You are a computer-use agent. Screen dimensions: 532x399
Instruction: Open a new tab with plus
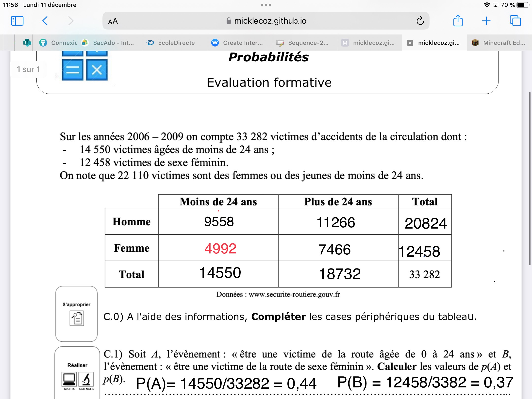pos(486,21)
